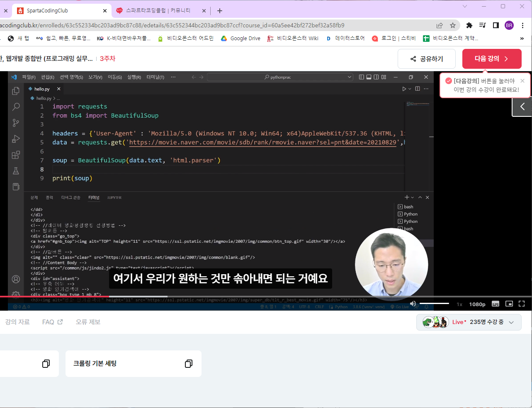Screen dimensions: 532x408
Task: Toggle video subtitles icon
Action: pyautogui.click(x=496, y=304)
